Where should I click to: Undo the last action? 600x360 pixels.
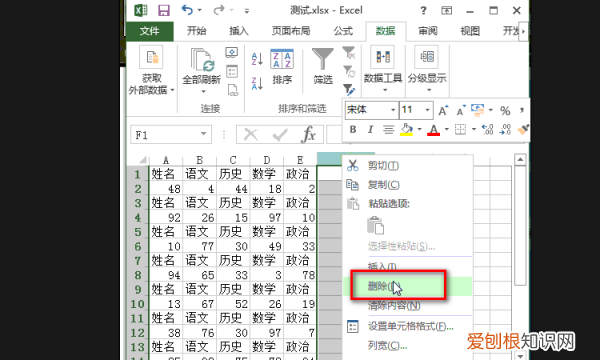tap(187, 10)
